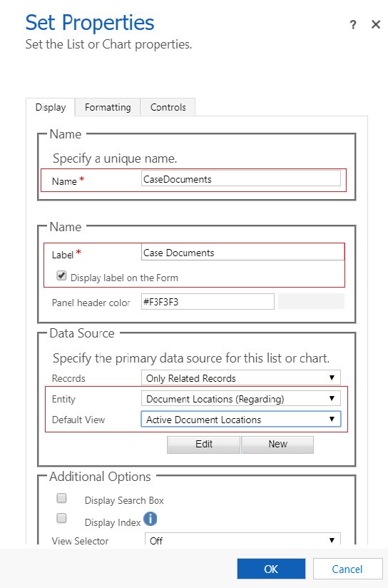Switch to the Formatting tab

click(x=108, y=107)
